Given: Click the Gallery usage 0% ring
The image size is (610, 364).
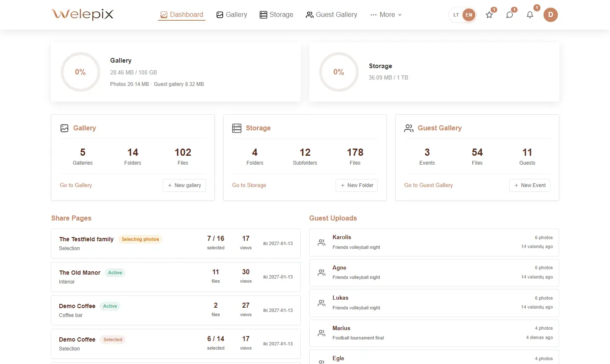Looking at the screenshot, I should click(x=80, y=72).
